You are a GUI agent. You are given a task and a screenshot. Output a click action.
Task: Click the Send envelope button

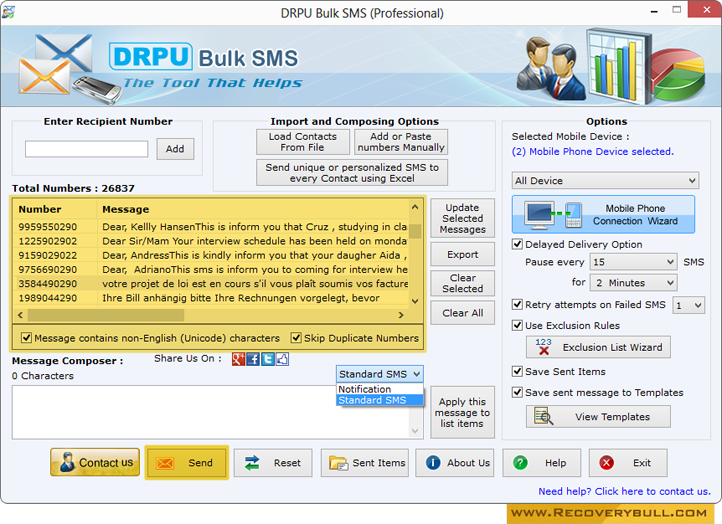(186, 463)
